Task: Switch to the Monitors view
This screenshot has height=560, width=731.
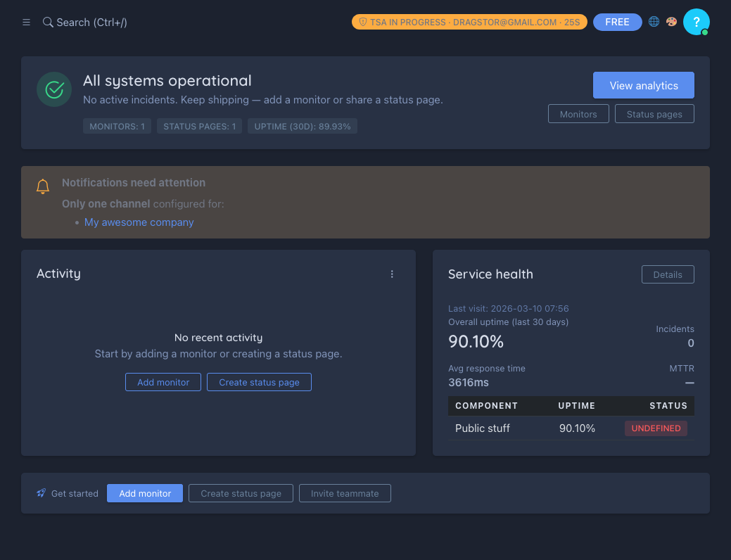Action: 578,113
